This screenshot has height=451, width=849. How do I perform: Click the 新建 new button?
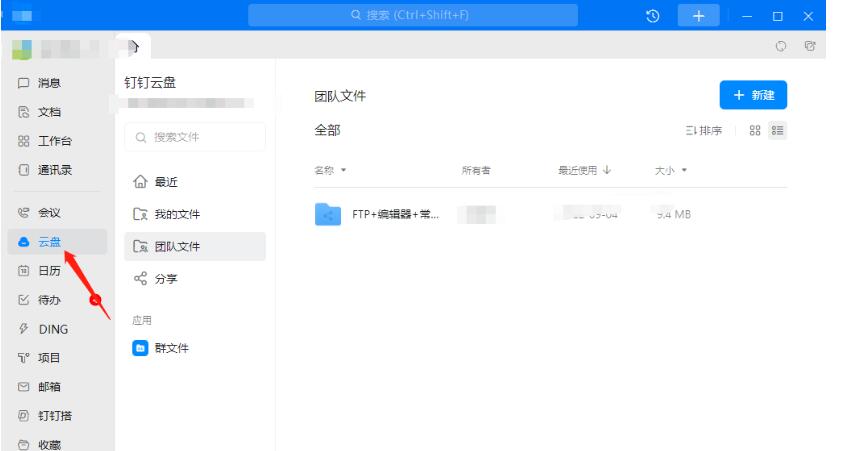pyautogui.click(x=753, y=95)
